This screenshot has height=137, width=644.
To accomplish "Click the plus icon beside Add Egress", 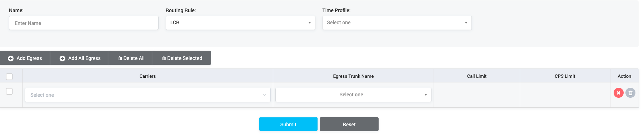I will point(11,59).
